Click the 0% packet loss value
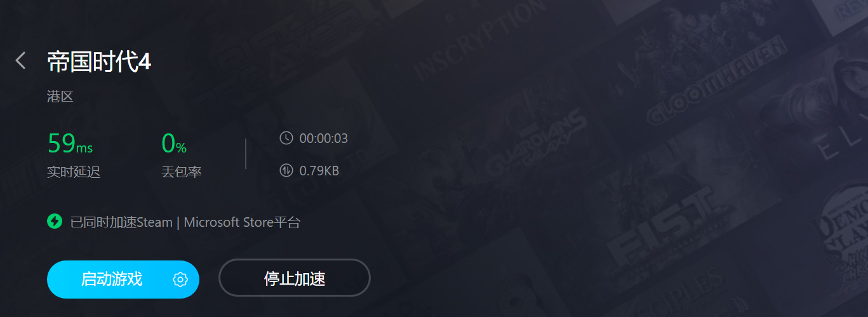 [174, 144]
